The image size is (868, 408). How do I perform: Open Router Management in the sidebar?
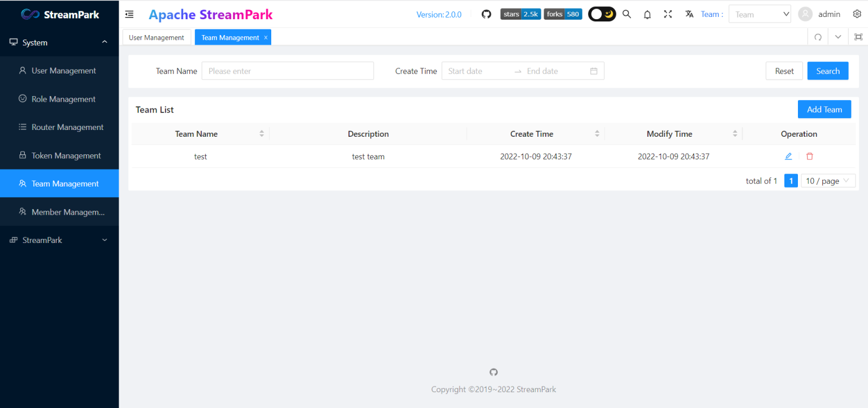[59, 127]
